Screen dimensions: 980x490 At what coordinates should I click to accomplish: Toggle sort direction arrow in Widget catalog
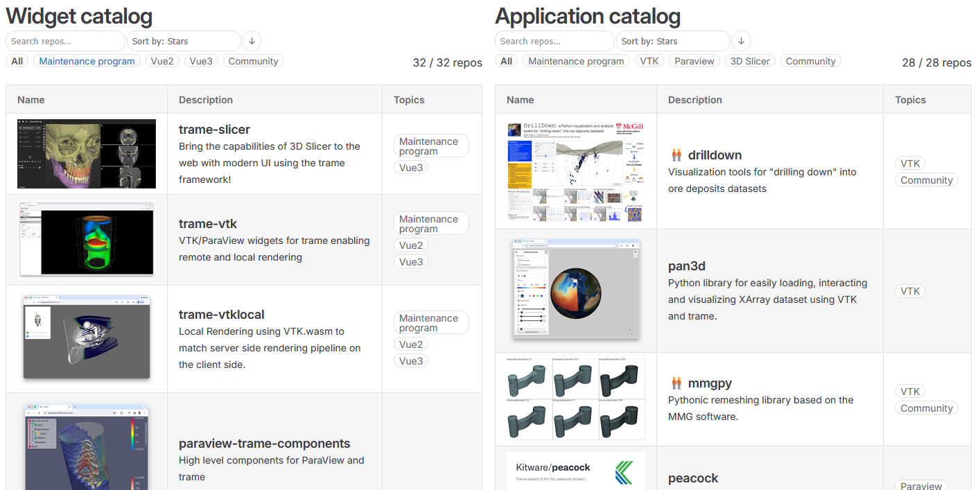coord(252,41)
